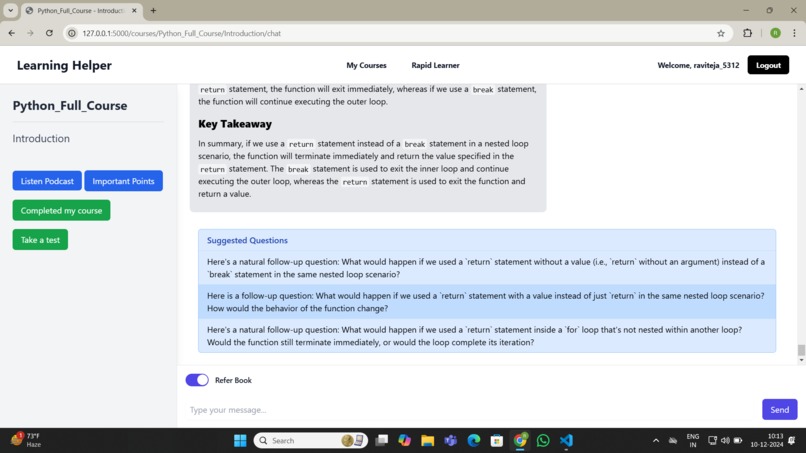Open Google Chrome from the taskbar
Screen dimensions: 806x453
click(x=520, y=441)
